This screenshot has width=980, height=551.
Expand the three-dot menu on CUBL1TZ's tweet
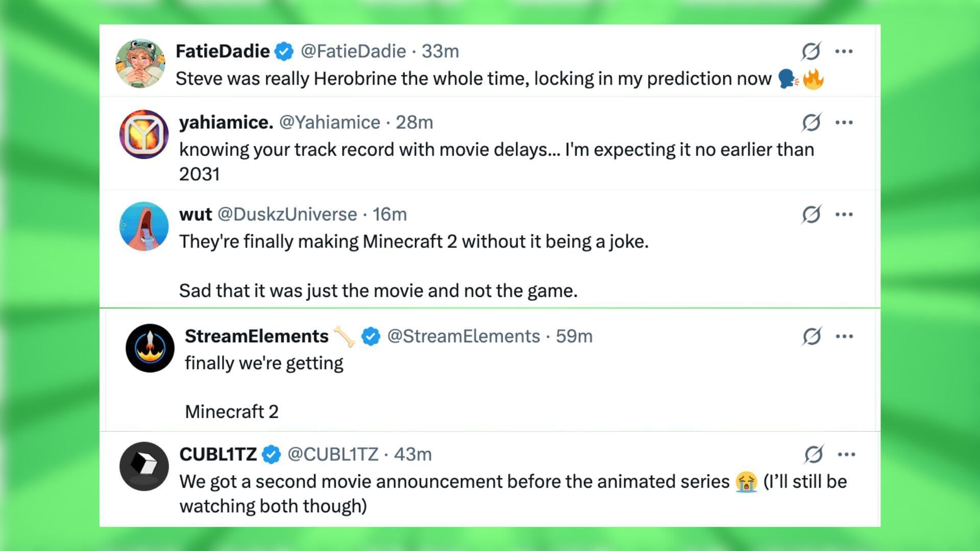[846, 454]
